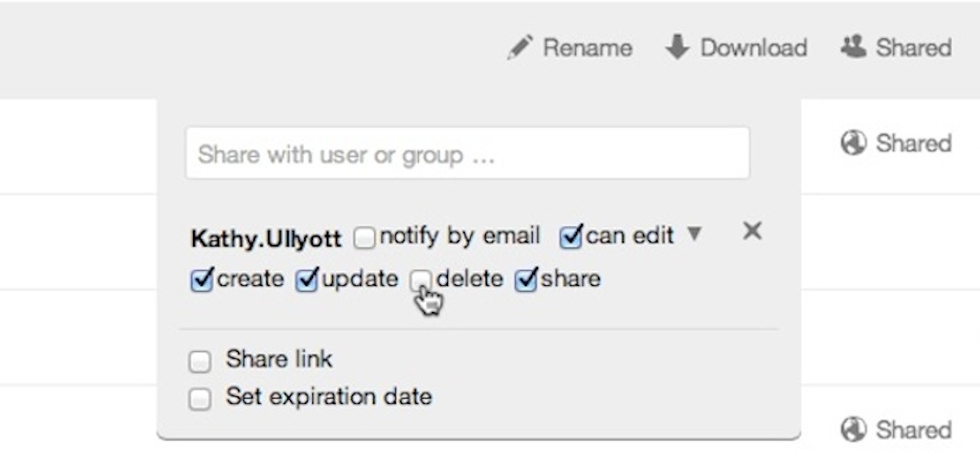Uncheck the share permission checkbox
The image size is (980, 469).
[526, 281]
